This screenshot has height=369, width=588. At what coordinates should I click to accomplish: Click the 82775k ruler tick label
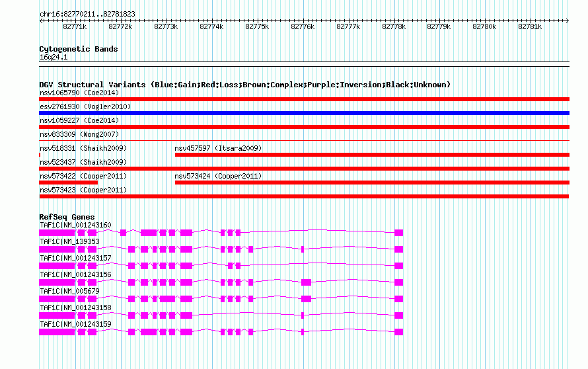point(257,26)
